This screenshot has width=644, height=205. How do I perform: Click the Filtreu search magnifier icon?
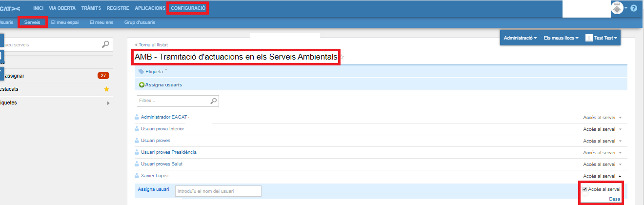[x=213, y=101]
